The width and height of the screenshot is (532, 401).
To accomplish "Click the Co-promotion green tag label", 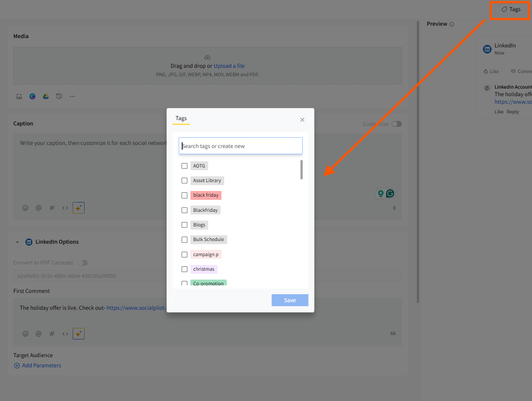I will (209, 283).
